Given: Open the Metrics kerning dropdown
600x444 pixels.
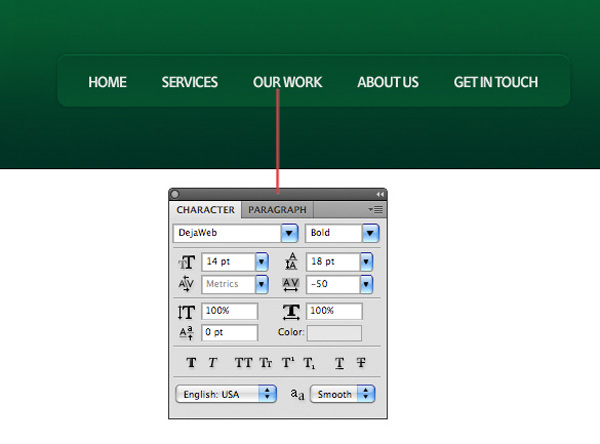Looking at the screenshot, I should click(262, 284).
